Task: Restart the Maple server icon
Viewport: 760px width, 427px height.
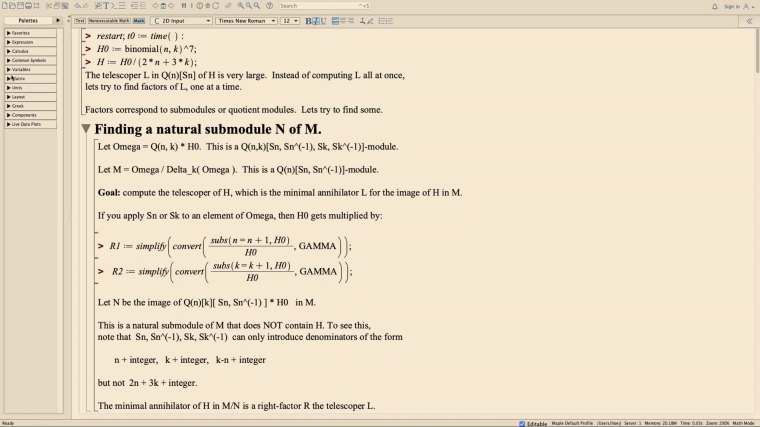Action: pyautogui.click(x=216, y=6)
